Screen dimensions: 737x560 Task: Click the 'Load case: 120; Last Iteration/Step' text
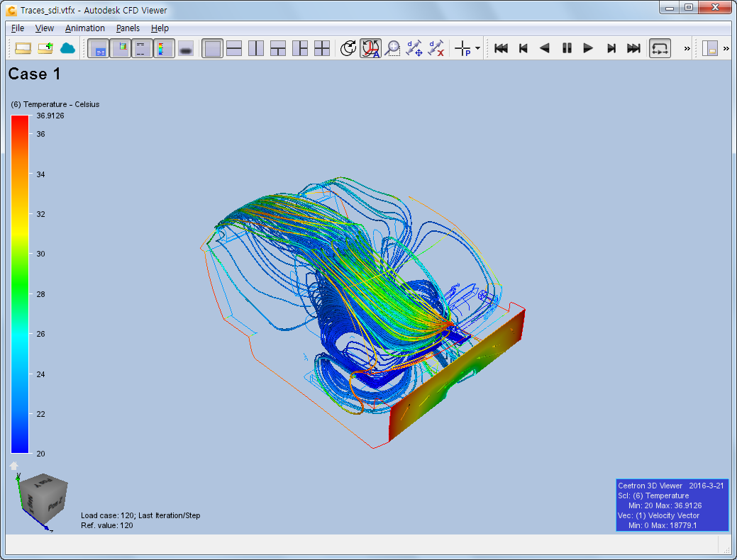(x=140, y=515)
